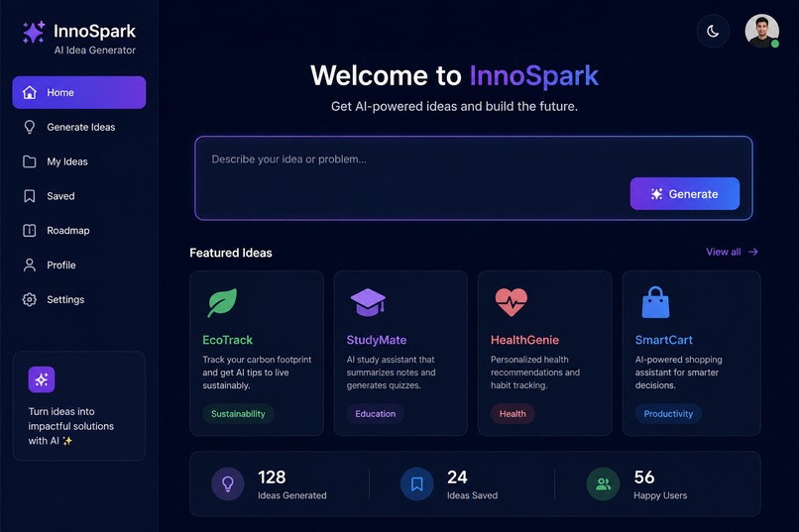
Task: Click the Sustainability tag
Action: coord(238,414)
